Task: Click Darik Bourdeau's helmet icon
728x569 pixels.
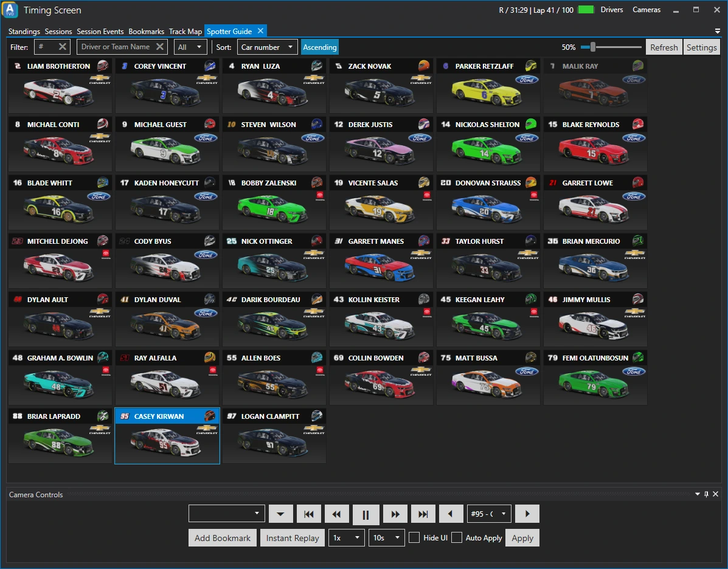Action: pyautogui.click(x=317, y=299)
